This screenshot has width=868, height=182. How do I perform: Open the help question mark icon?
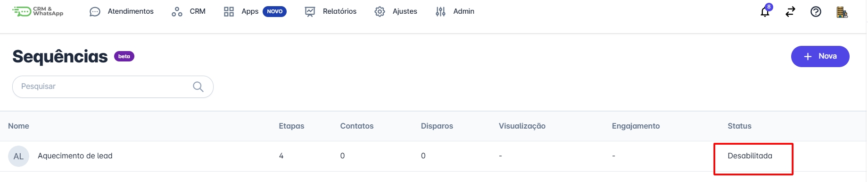(816, 11)
